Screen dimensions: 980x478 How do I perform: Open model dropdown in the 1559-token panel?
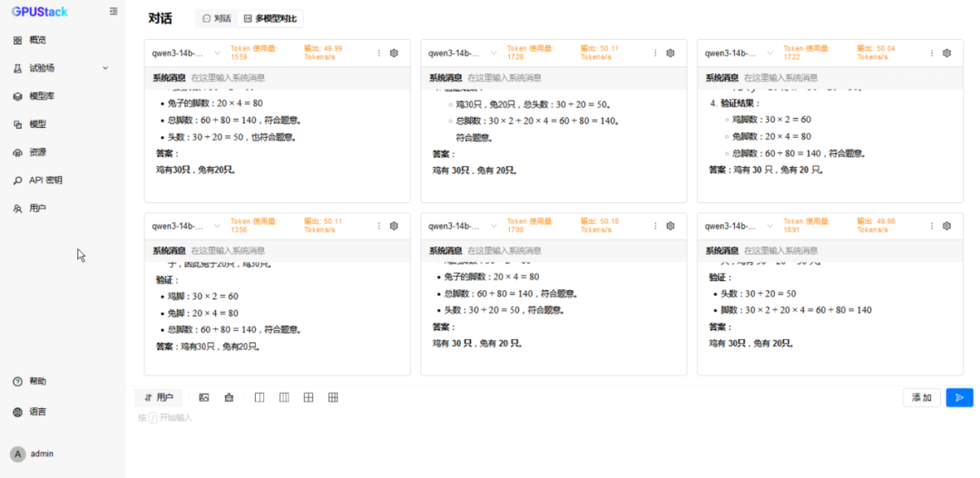[186, 54]
